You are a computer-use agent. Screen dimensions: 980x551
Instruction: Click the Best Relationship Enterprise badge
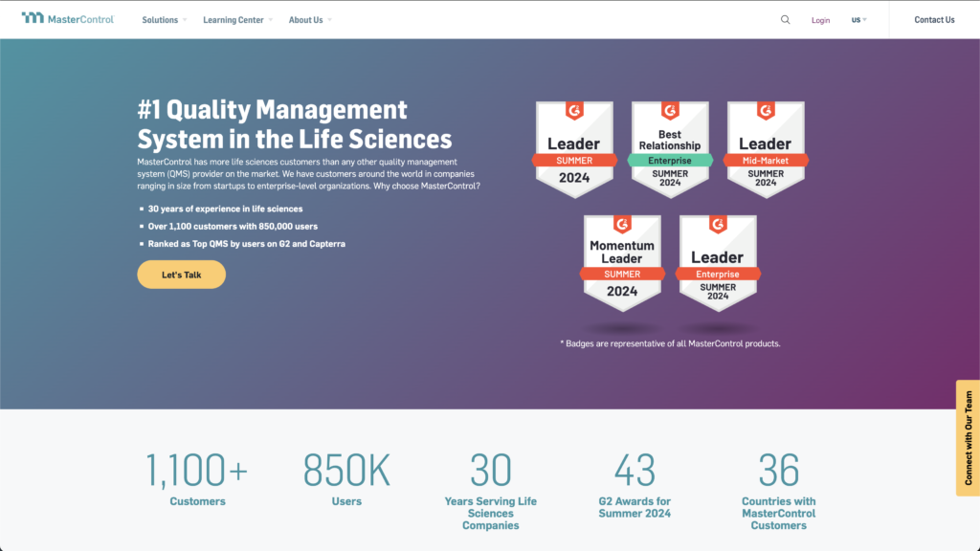(670, 148)
